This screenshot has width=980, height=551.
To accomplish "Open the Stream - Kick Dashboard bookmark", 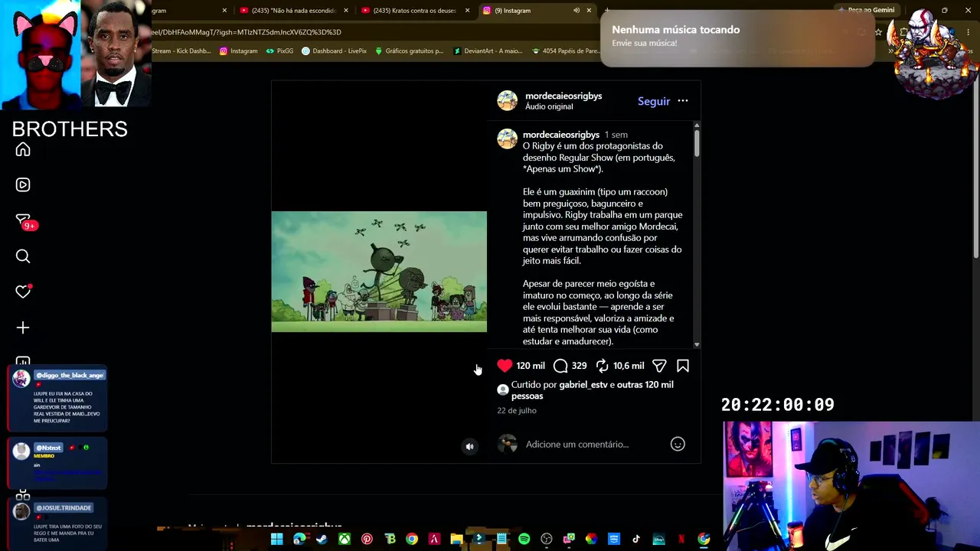I will click(x=181, y=51).
